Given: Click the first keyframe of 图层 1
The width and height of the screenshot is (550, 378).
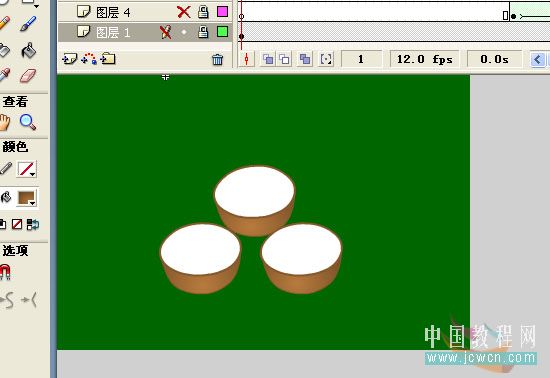Looking at the screenshot, I should coord(241,36).
